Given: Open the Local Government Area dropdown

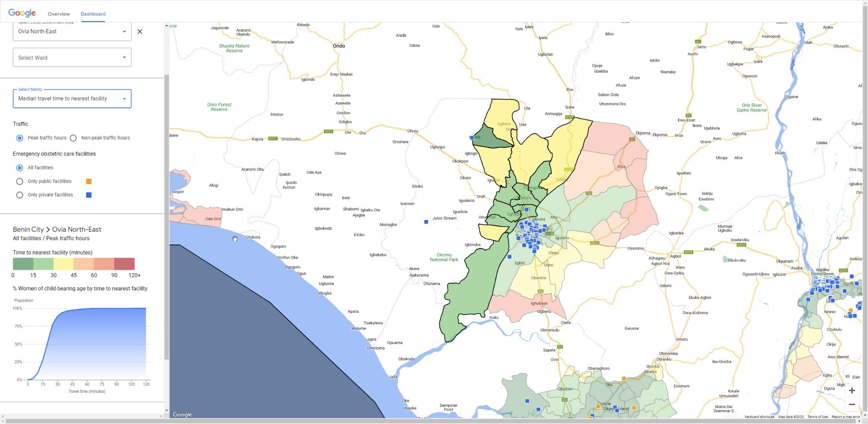Looking at the screenshot, I should (x=72, y=32).
